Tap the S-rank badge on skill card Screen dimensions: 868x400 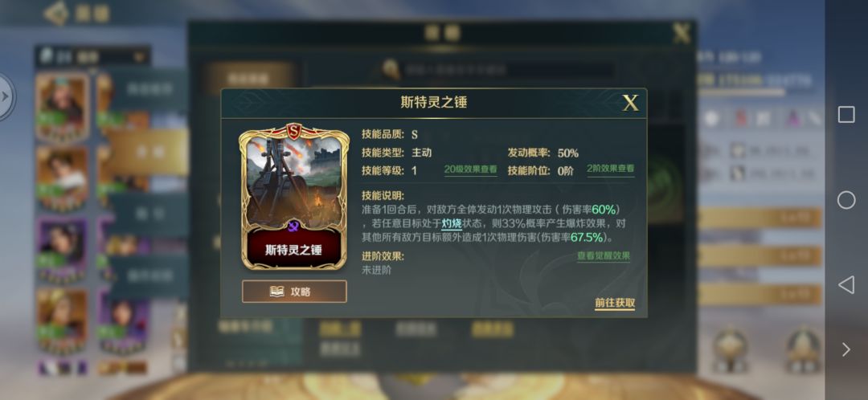click(293, 132)
